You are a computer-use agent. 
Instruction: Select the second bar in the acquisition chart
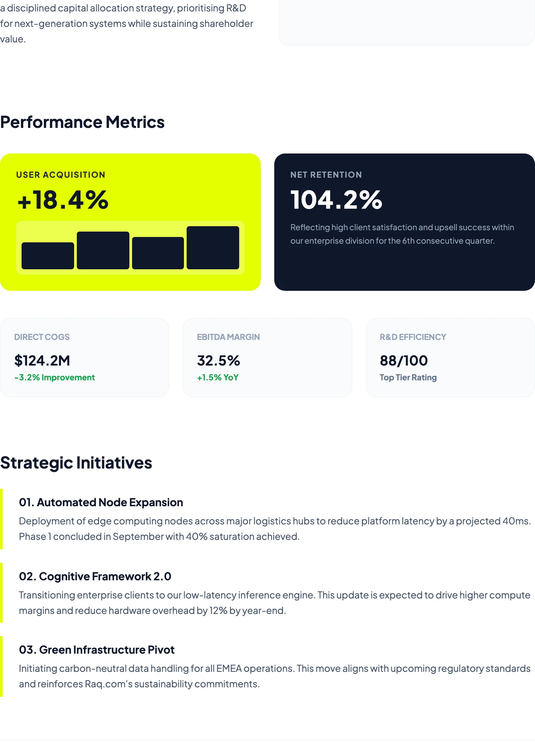point(103,250)
